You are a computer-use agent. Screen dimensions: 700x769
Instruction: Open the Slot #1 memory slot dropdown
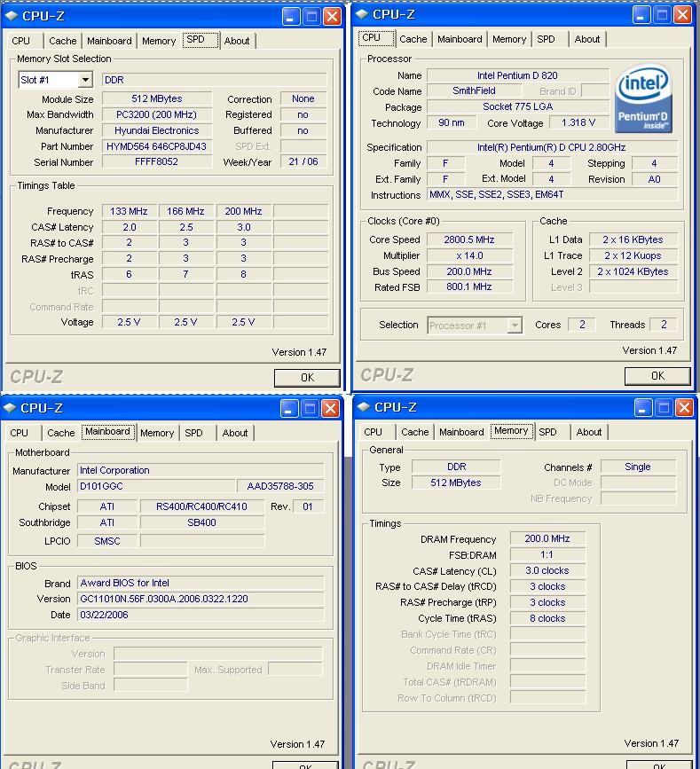coord(85,80)
